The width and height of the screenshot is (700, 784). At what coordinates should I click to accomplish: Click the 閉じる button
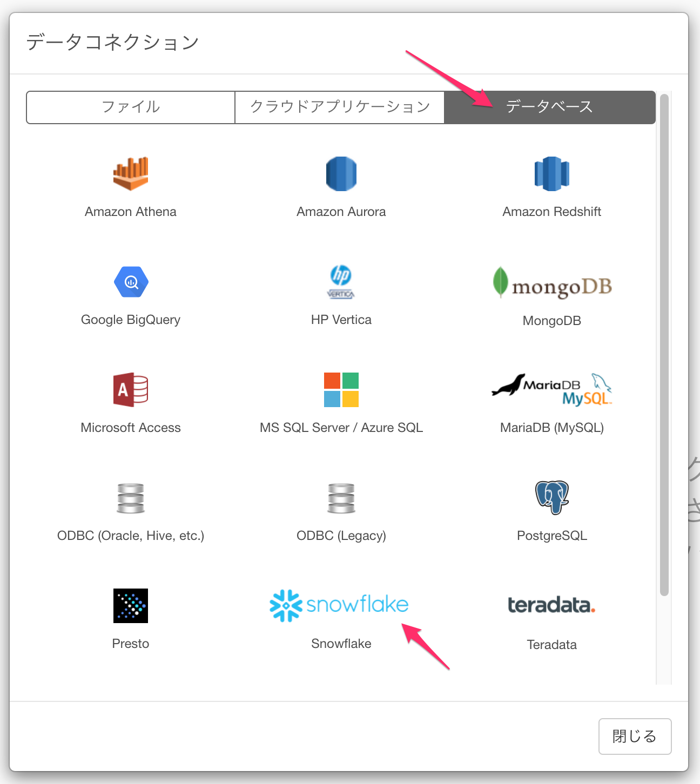coord(635,736)
